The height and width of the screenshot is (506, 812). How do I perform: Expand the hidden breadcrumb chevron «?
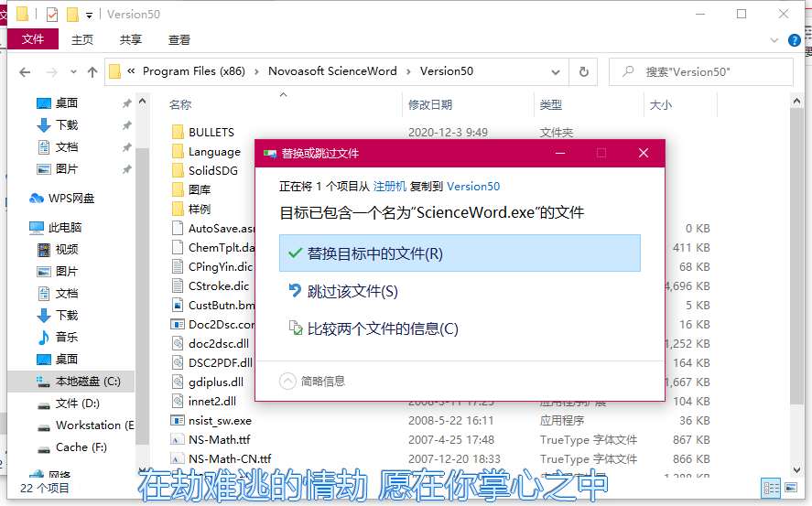tap(131, 71)
